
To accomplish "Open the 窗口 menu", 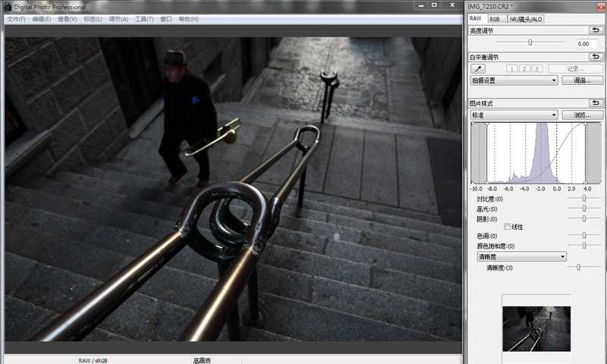I will click(166, 19).
